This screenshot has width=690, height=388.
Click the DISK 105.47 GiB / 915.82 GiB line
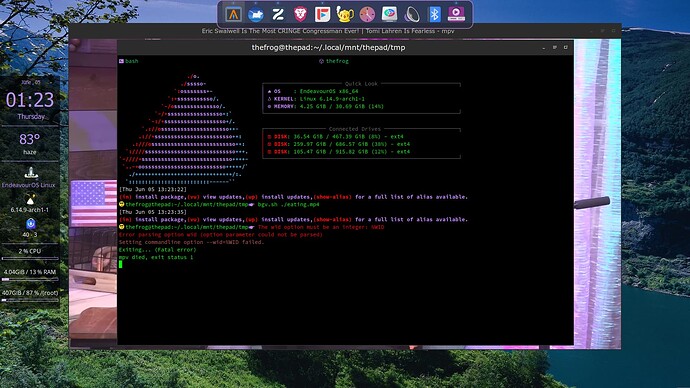click(x=339, y=152)
